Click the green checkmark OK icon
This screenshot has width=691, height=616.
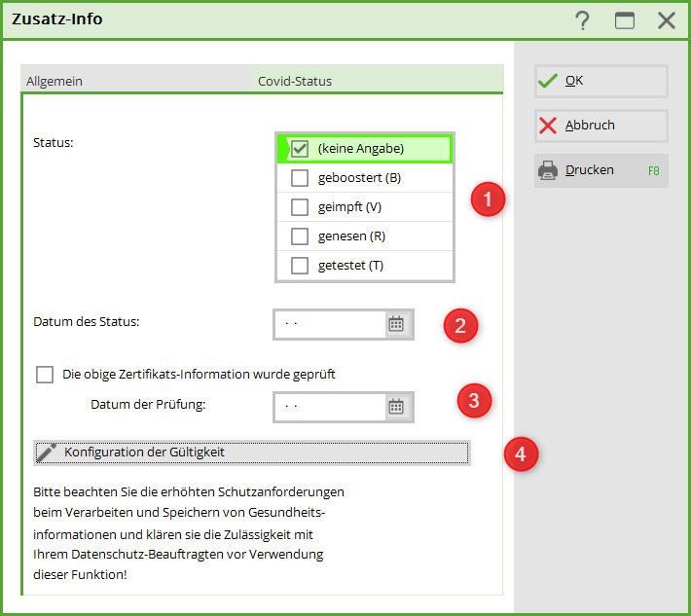pos(548,81)
